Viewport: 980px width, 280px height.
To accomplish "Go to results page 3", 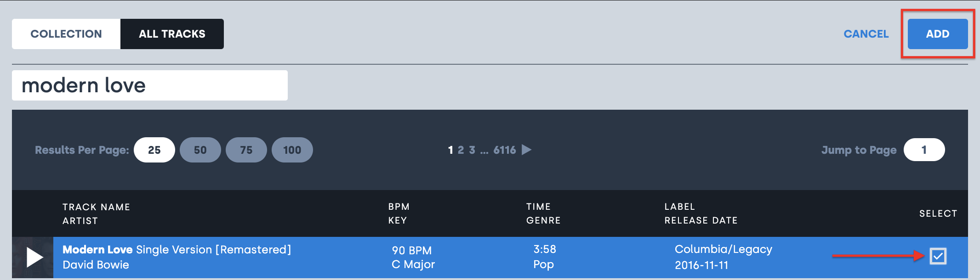I will (x=472, y=150).
